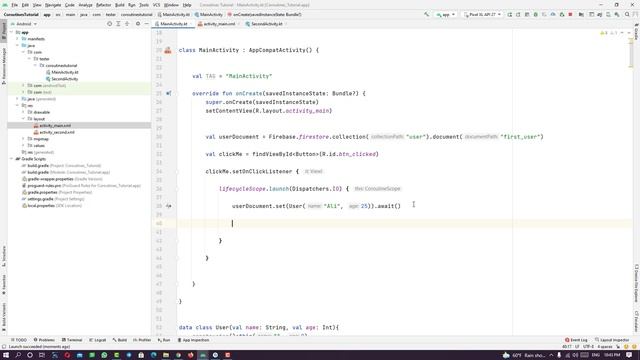The height and width of the screenshot is (360, 640).
Task: Open the Problems tool window
Action: (x=44, y=340)
